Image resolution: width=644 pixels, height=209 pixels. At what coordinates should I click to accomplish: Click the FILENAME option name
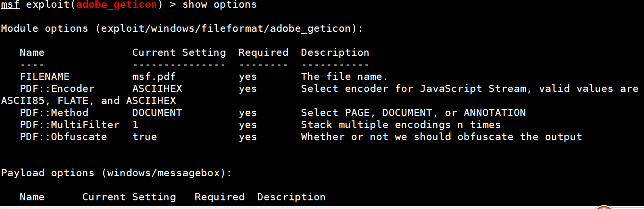coord(45,77)
